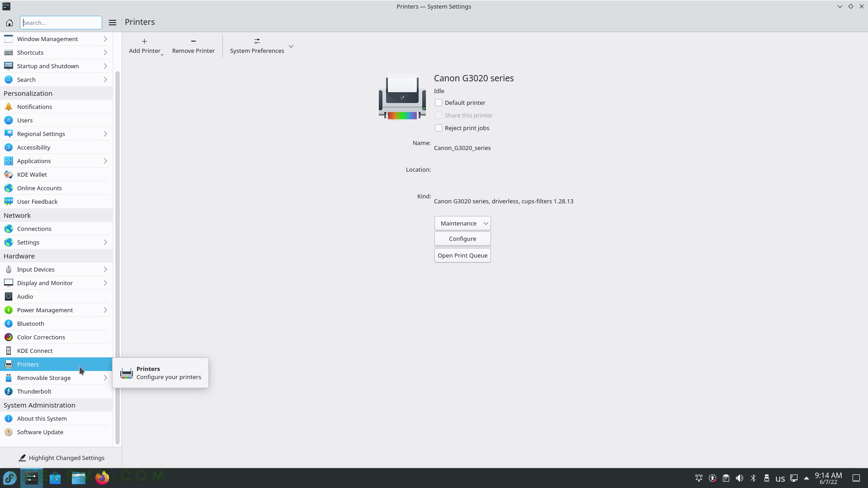
Task: Expand the Input Devices chevron
Action: pos(105,269)
